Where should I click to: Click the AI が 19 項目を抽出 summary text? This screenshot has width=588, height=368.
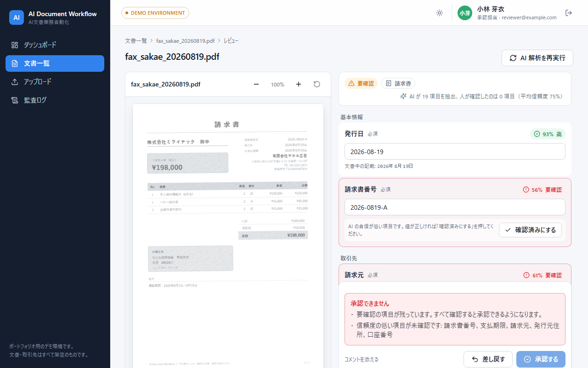(x=482, y=97)
